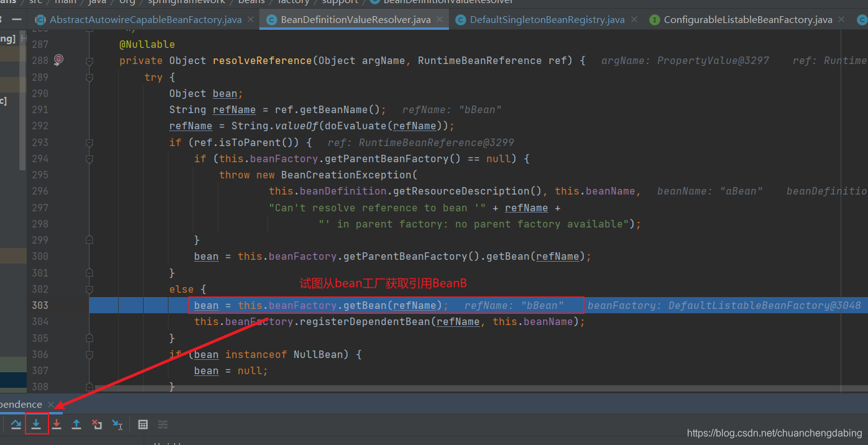Click the fold end marker at line 301
The height and width of the screenshot is (445, 868).
pyautogui.click(x=90, y=272)
